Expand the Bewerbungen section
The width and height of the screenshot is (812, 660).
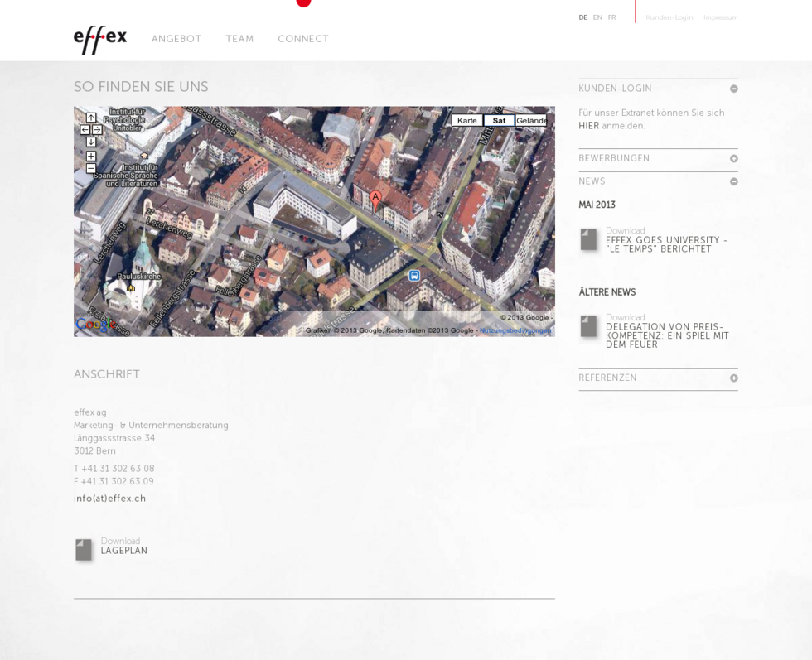click(x=734, y=158)
